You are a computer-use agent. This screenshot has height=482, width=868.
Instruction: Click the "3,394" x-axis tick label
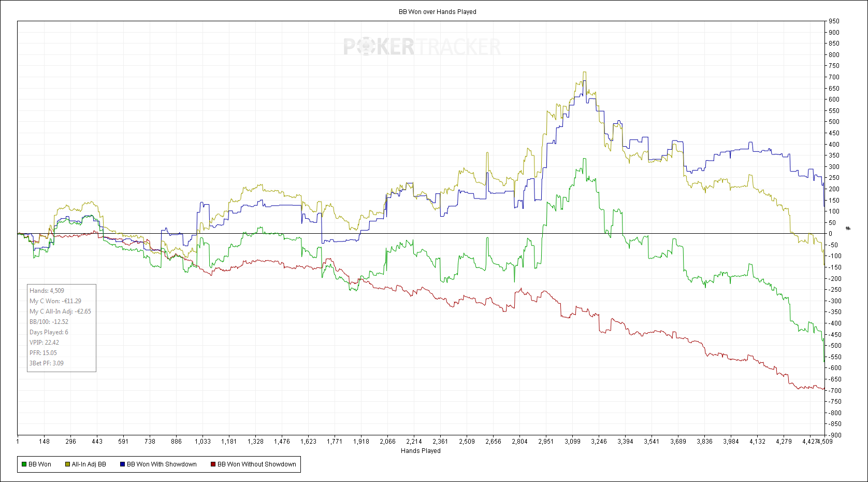[x=625, y=442]
